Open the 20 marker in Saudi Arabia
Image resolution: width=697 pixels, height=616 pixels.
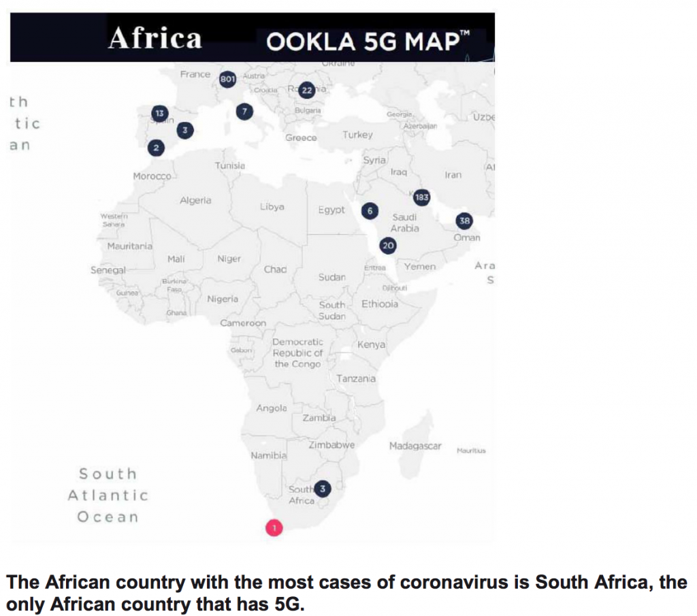[x=388, y=246]
